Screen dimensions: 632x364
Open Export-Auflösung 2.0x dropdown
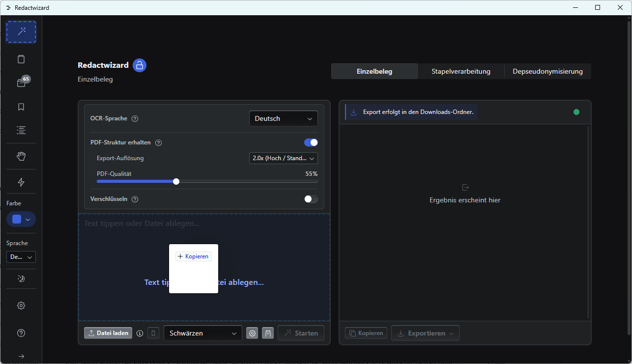coord(284,158)
